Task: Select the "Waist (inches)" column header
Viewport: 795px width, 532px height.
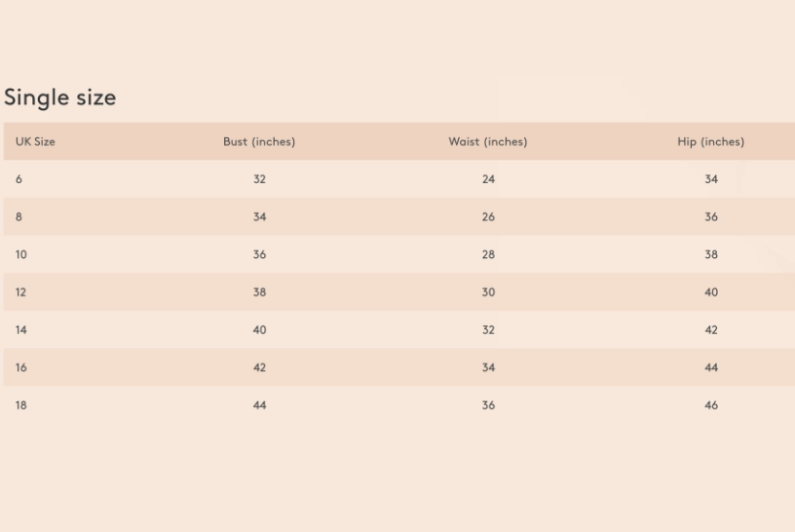Action: [487, 142]
